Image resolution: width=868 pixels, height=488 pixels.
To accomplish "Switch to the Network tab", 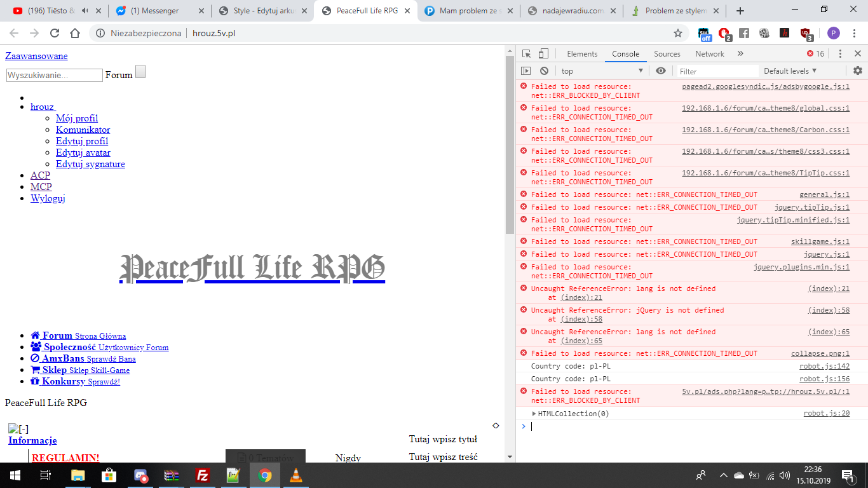I will click(709, 54).
